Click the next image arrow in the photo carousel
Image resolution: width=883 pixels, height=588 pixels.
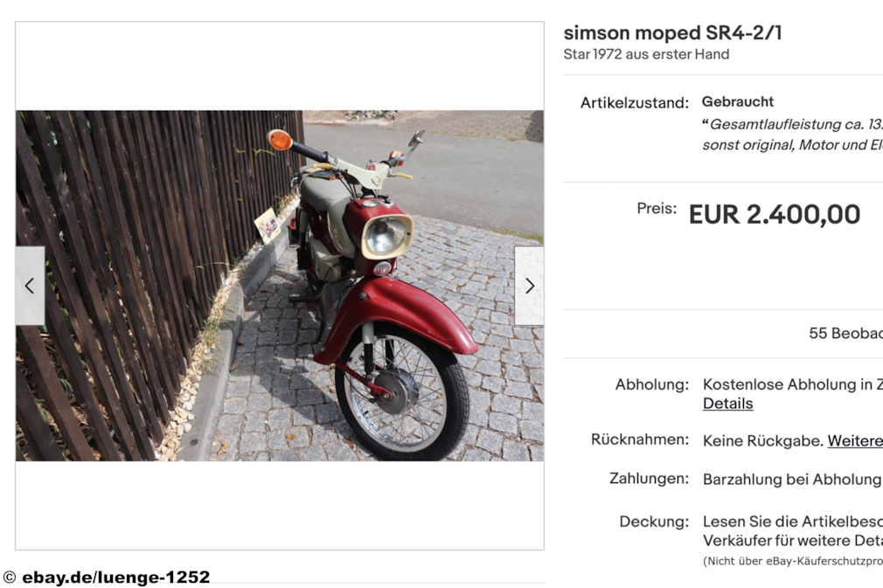(x=529, y=286)
